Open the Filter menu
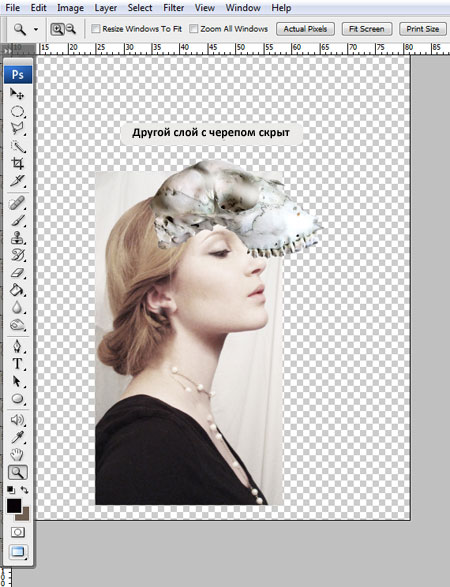This screenshot has width=450, height=587. coord(173,7)
